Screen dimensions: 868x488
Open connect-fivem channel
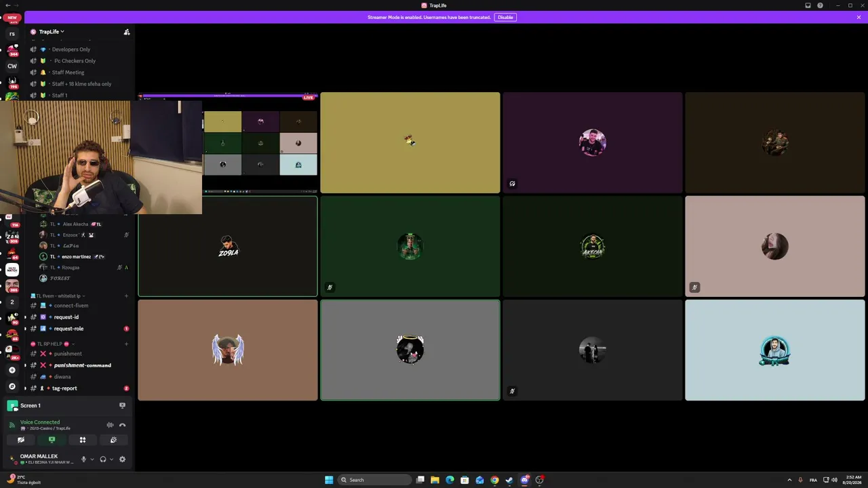pos(71,306)
